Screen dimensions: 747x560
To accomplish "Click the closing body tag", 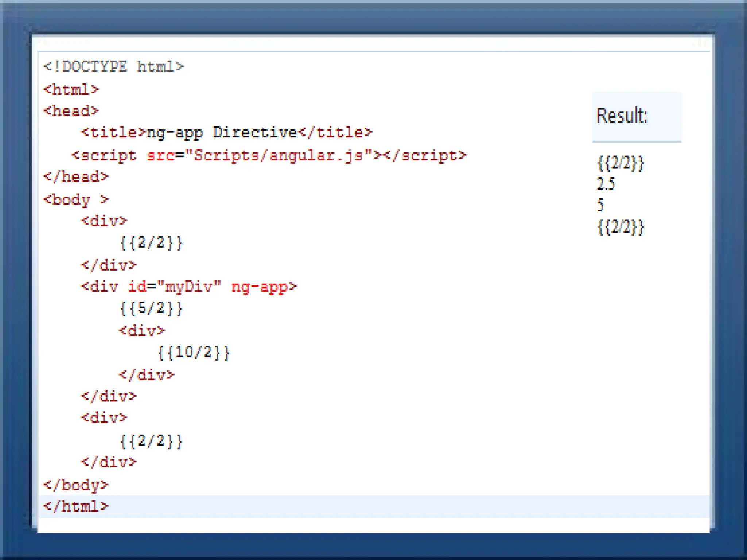I will pyautogui.click(x=76, y=485).
